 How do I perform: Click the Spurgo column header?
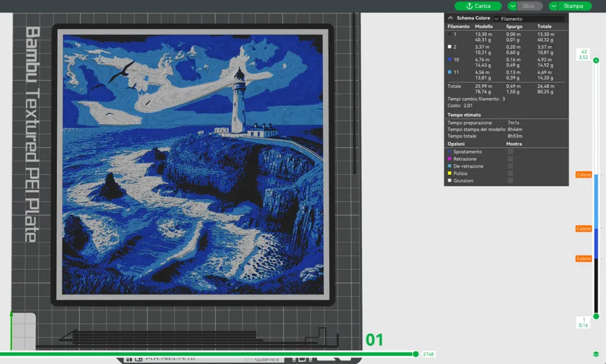pos(514,26)
